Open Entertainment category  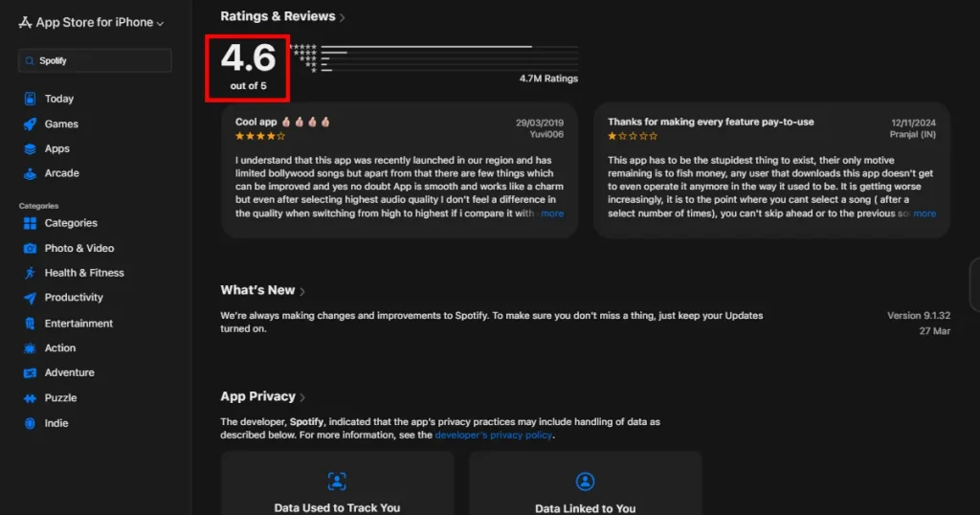(78, 324)
